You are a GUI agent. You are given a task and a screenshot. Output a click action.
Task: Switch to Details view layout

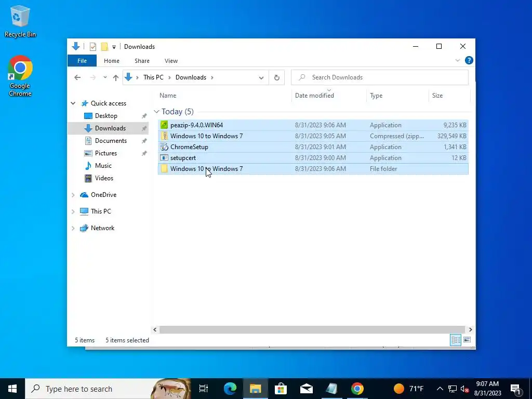(455, 340)
